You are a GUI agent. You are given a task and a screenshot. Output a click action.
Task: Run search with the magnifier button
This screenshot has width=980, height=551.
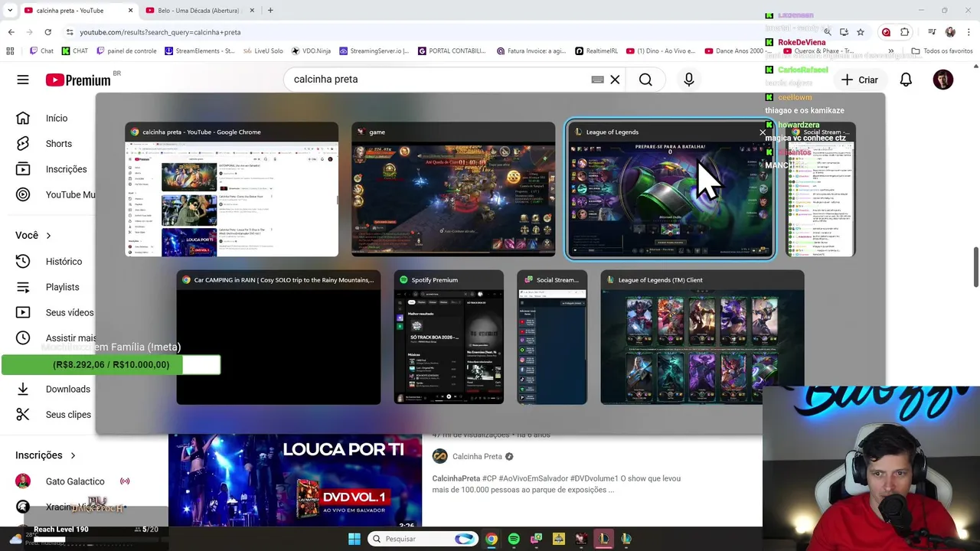[645, 80]
